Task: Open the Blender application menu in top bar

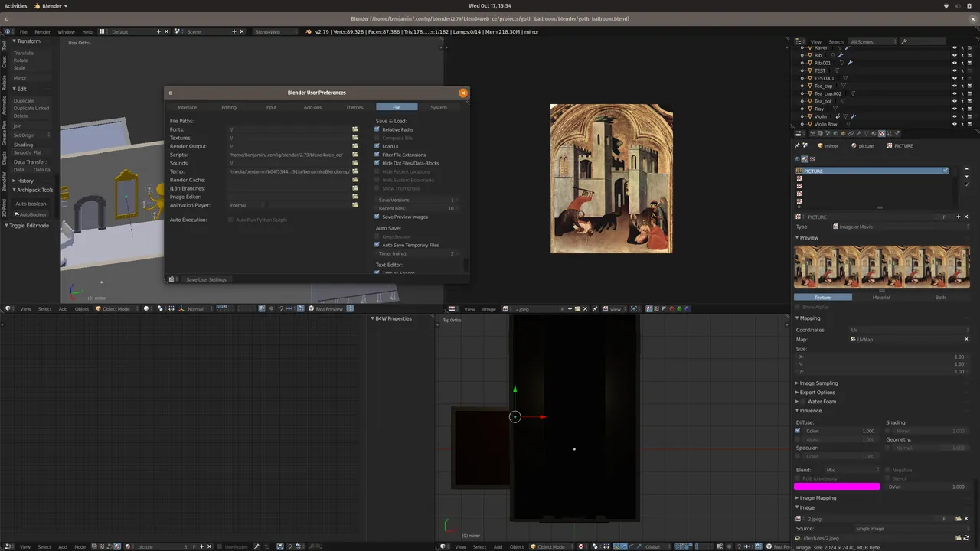Action: pos(51,5)
